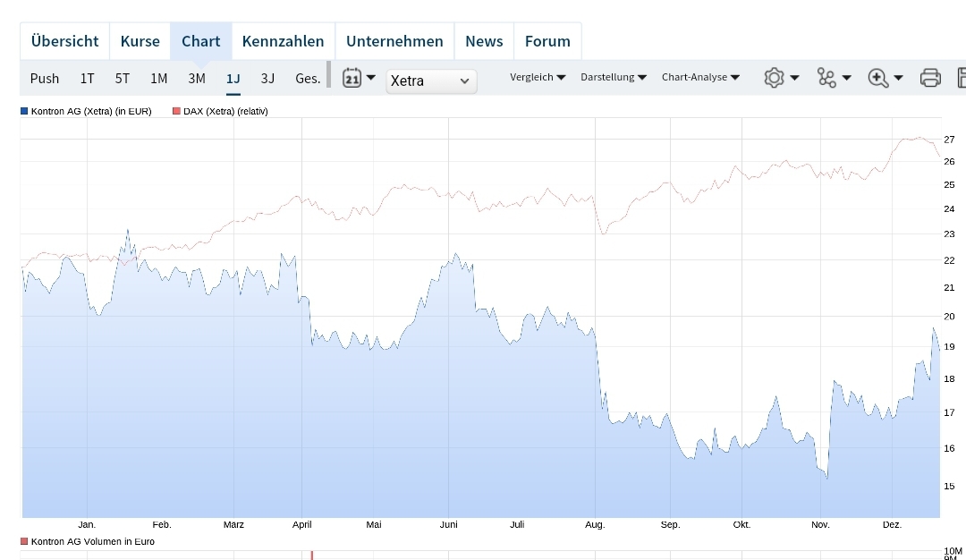Open the Xetra exchange selector

430,81
